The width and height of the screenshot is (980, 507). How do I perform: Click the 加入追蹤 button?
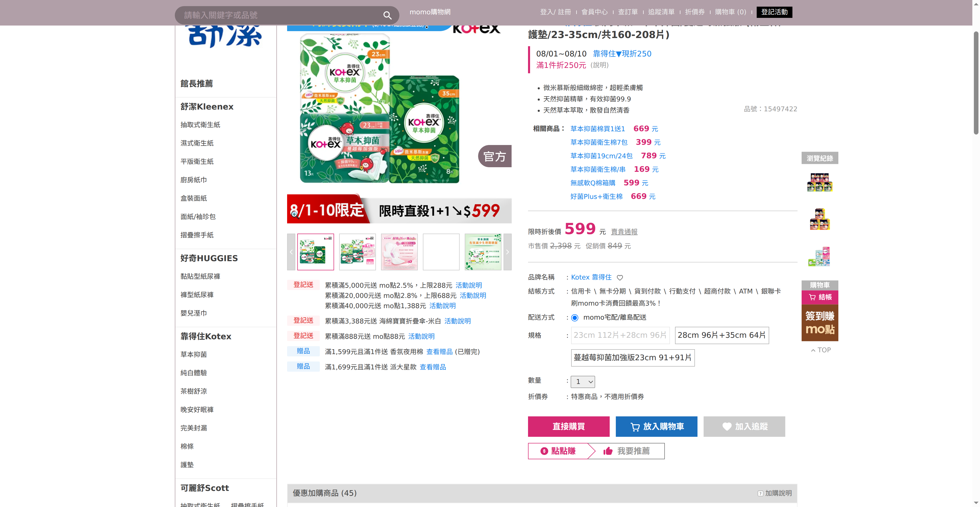coord(744,427)
